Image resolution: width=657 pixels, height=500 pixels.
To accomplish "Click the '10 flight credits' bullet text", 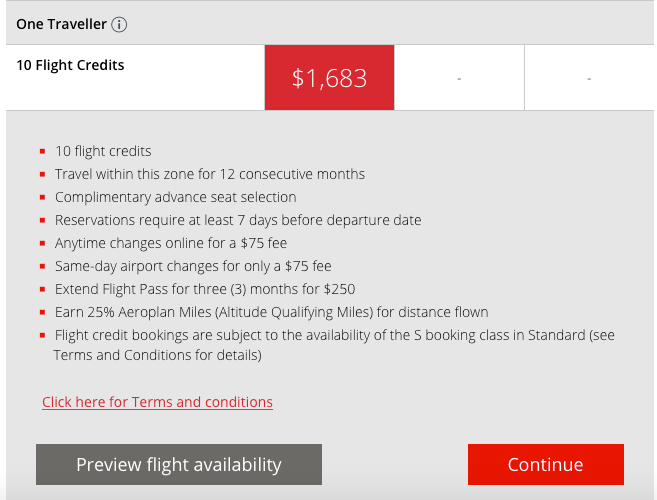I will coord(103,151).
